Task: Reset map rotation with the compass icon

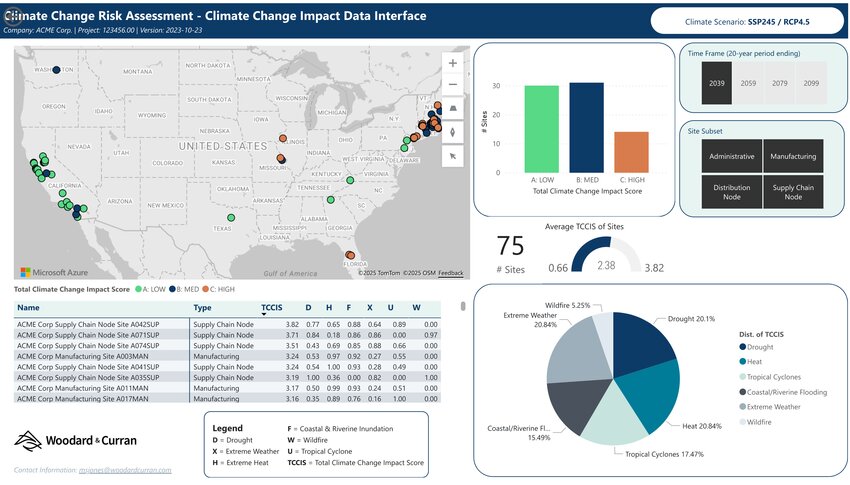Action: point(452,132)
